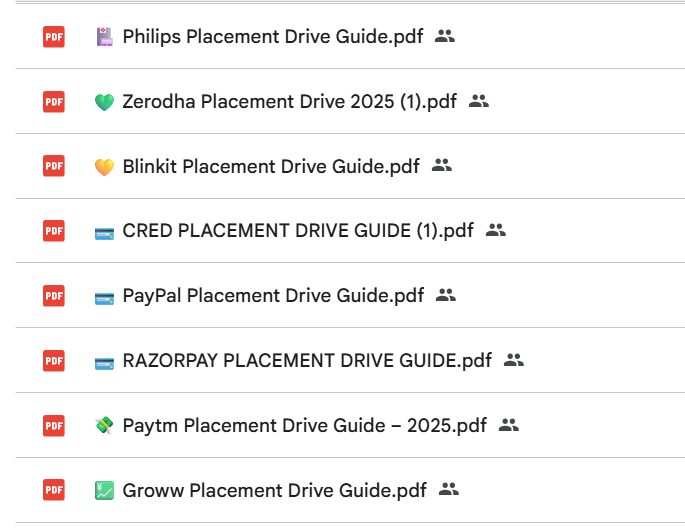Click the PDF icon for Blinkit guide
Image resolution: width=685 pixels, height=528 pixels.
pyautogui.click(x=53, y=166)
